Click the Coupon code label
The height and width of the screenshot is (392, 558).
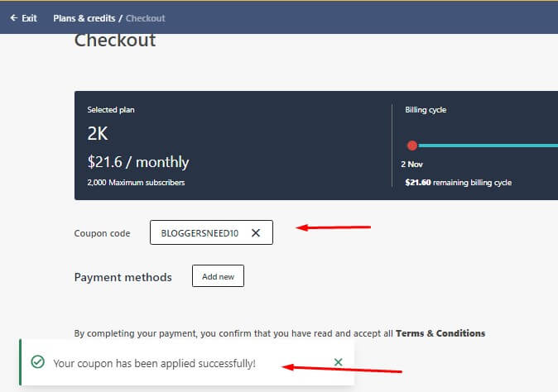pos(102,233)
